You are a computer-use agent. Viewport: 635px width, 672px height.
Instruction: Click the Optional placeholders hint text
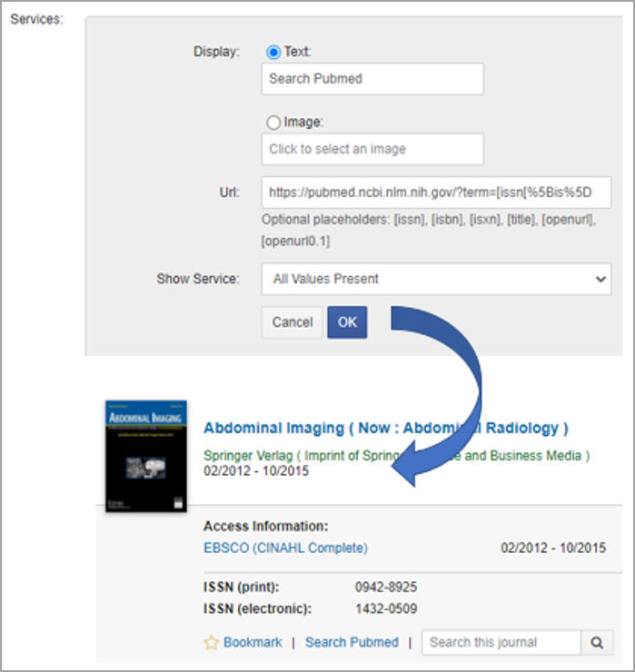coord(429,230)
